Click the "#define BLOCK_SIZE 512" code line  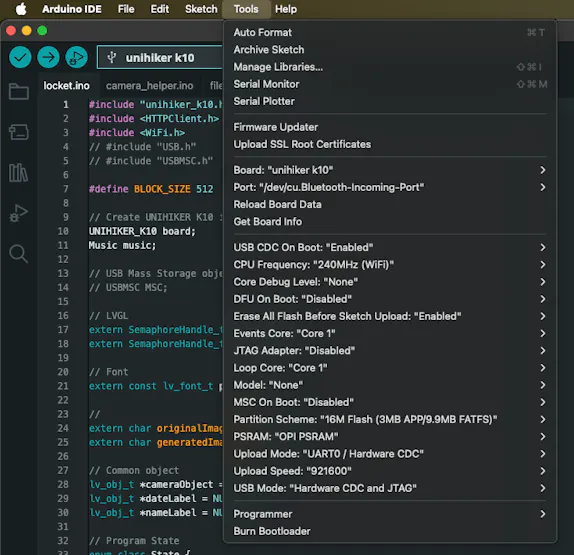click(x=151, y=189)
